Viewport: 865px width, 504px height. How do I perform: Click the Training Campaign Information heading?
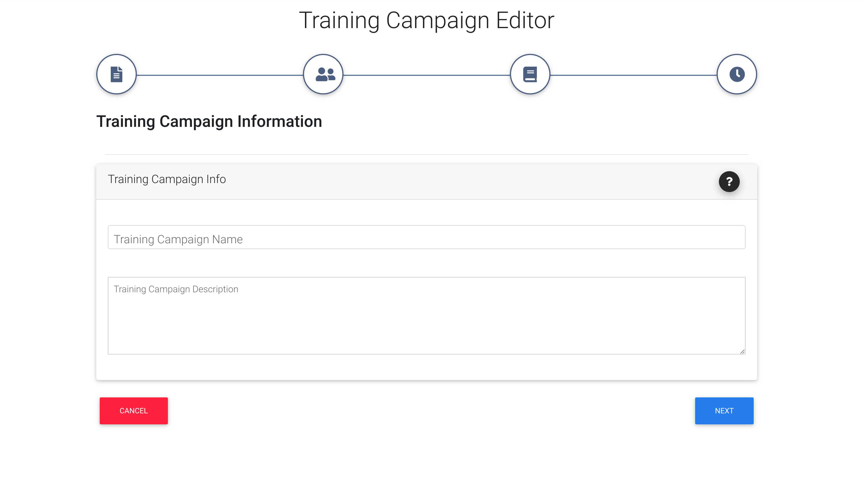[x=209, y=122]
